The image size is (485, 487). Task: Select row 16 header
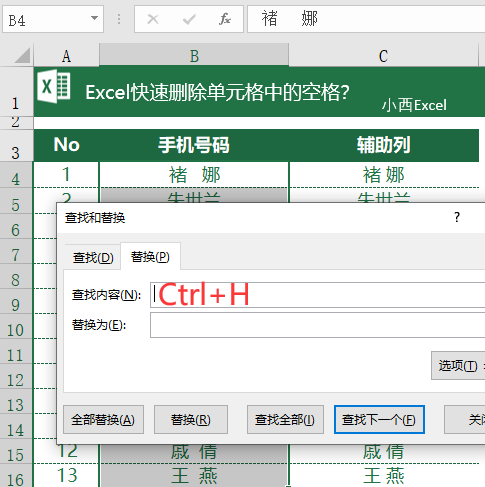(x=16, y=476)
